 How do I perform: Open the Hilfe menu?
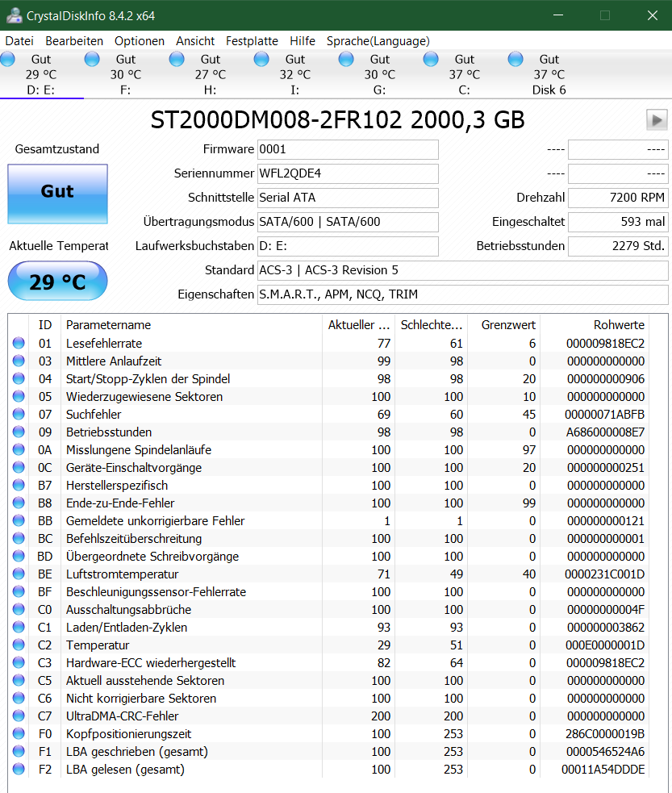tap(303, 41)
